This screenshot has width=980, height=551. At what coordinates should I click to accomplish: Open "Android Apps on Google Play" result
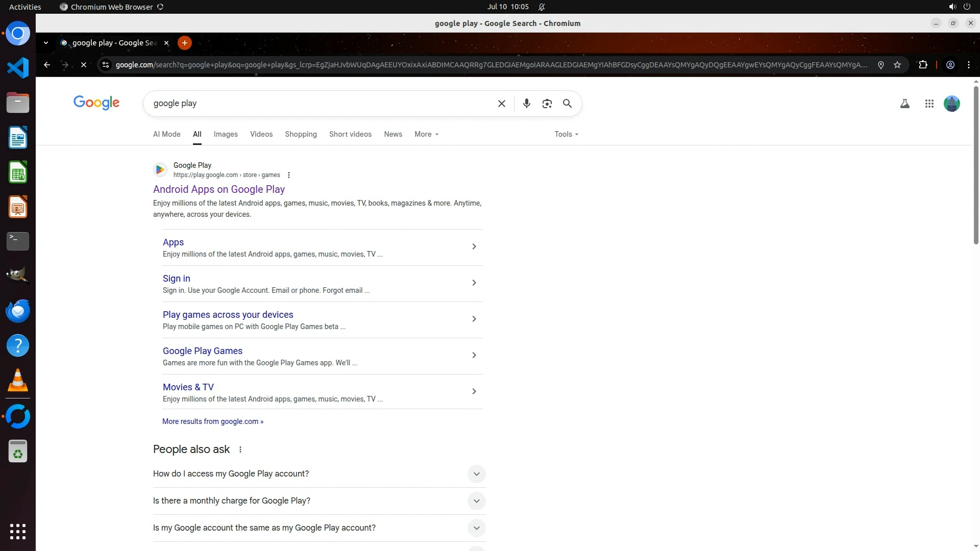(218, 189)
